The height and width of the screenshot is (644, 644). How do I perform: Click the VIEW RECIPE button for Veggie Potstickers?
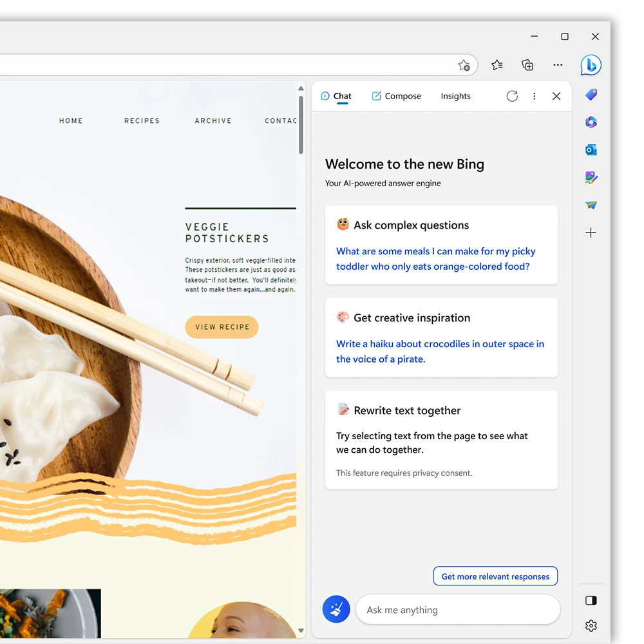(x=222, y=327)
